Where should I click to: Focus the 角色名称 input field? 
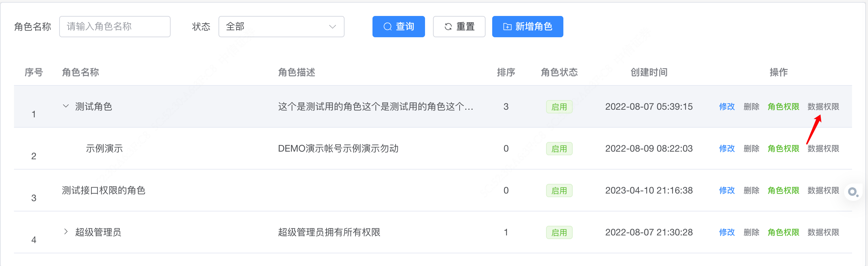click(x=115, y=27)
